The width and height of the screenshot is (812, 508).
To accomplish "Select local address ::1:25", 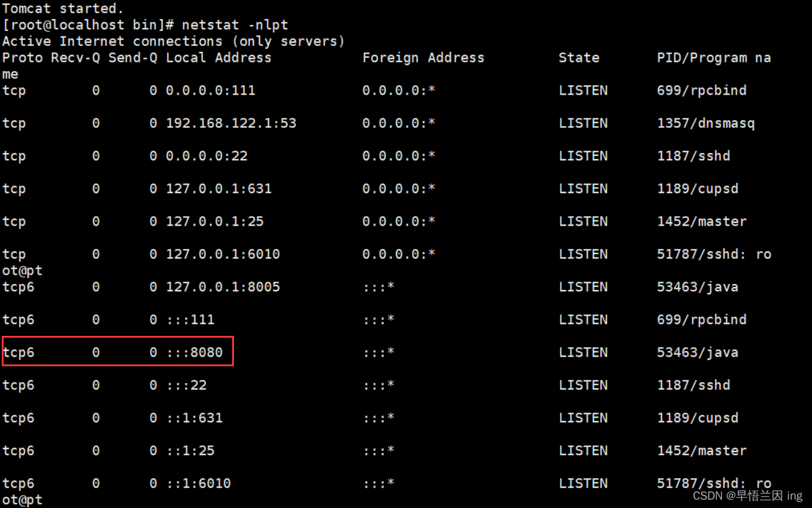I will (x=190, y=451).
